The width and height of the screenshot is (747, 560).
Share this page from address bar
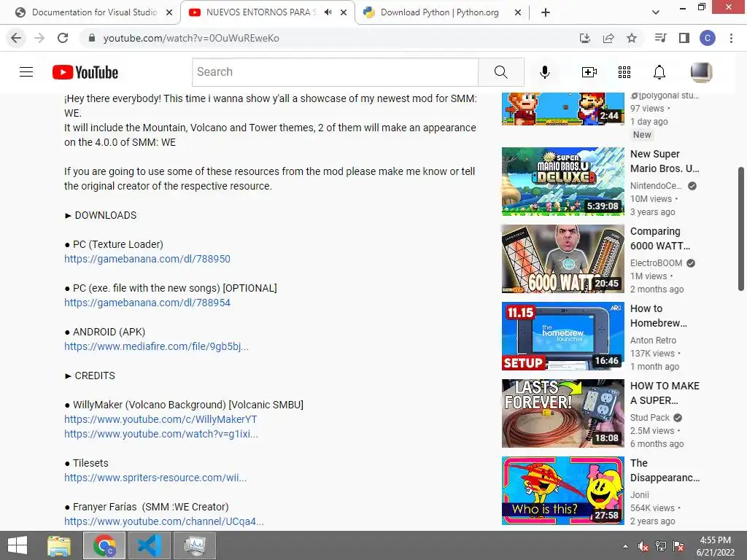tap(608, 38)
